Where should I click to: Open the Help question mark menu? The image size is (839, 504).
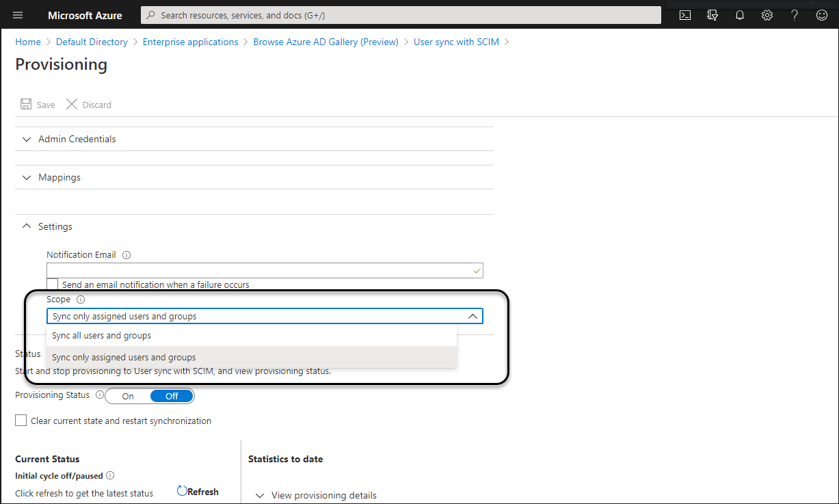pos(795,15)
